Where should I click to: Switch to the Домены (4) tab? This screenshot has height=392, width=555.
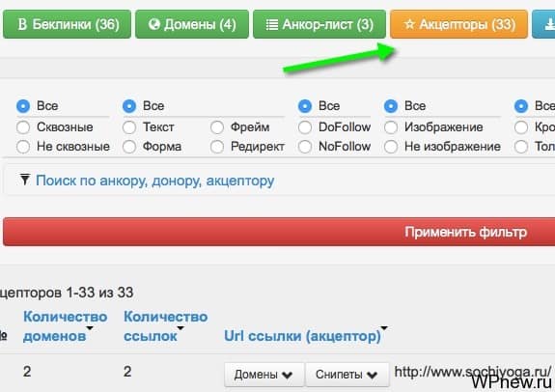[192, 24]
